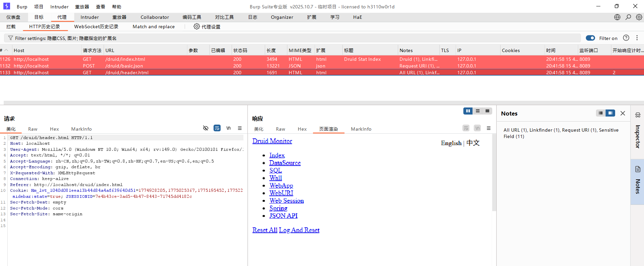Dock Notes panel to the left side

(601, 113)
